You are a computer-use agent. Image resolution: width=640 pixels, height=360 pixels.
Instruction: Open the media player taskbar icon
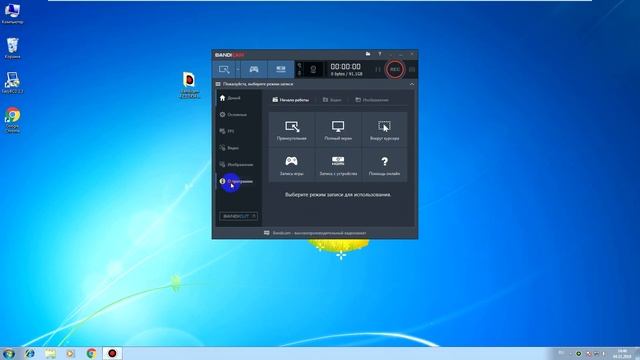coord(70,353)
